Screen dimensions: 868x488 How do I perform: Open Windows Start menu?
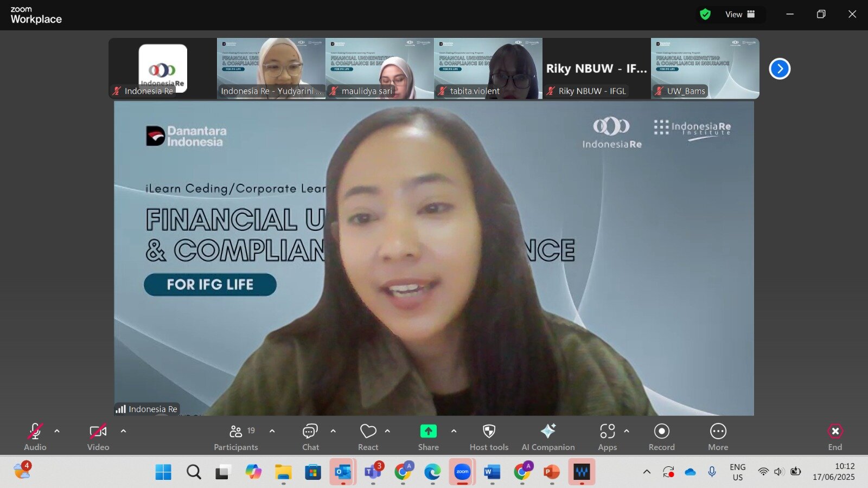(163, 472)
